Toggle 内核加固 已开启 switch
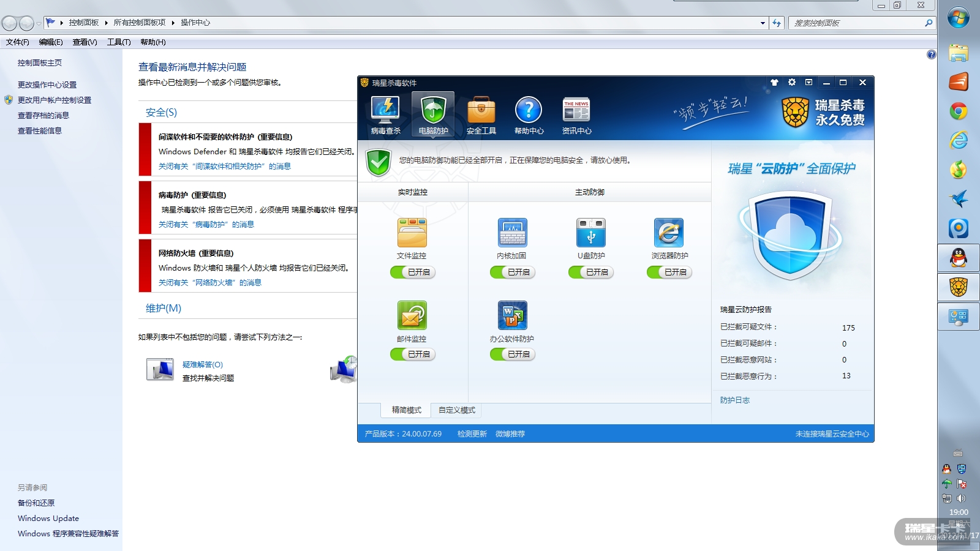 click(513, 272)
